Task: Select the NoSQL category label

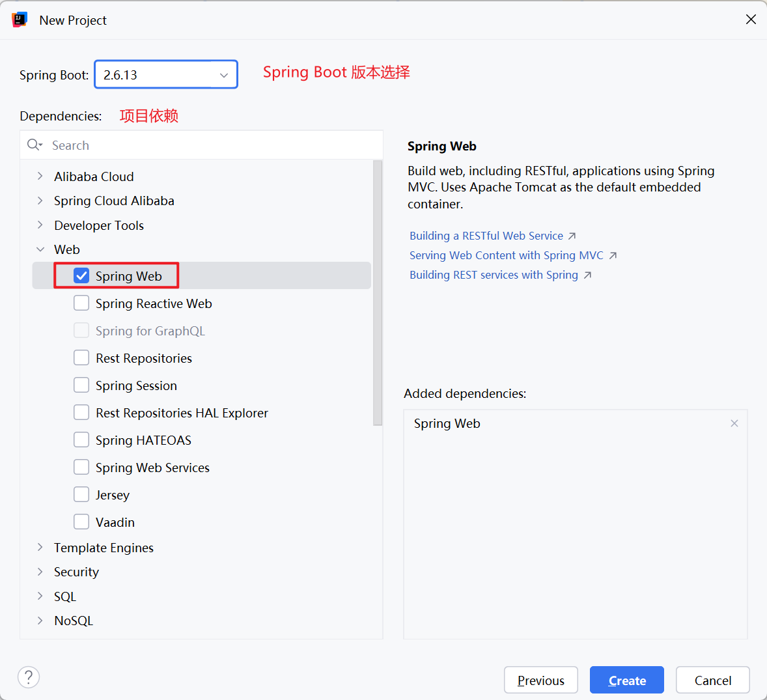Action: click(x=74, y=621)
